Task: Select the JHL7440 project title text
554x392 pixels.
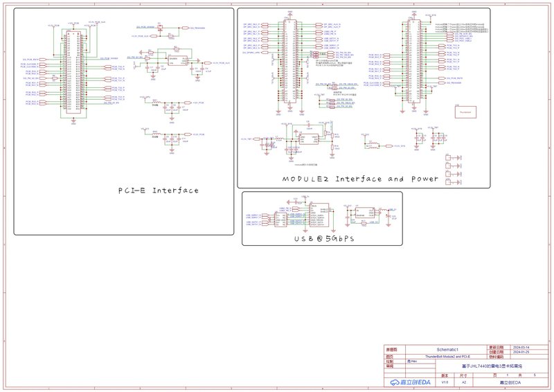Action: point(492,366)
